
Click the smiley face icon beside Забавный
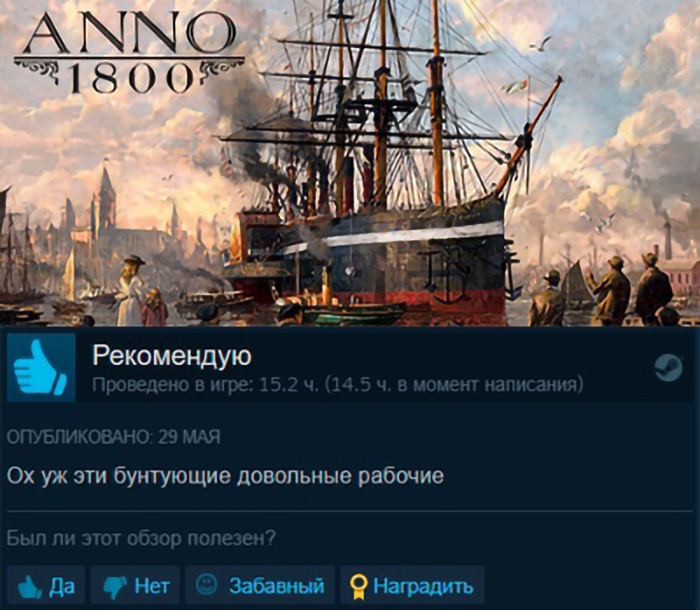coord(206,584)
